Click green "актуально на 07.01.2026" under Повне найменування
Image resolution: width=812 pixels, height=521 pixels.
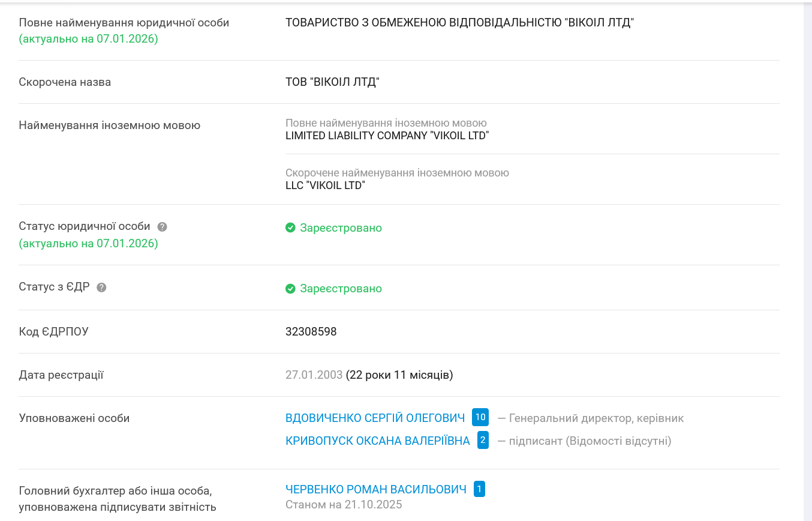pyautogui.click(x=88, y=39)
